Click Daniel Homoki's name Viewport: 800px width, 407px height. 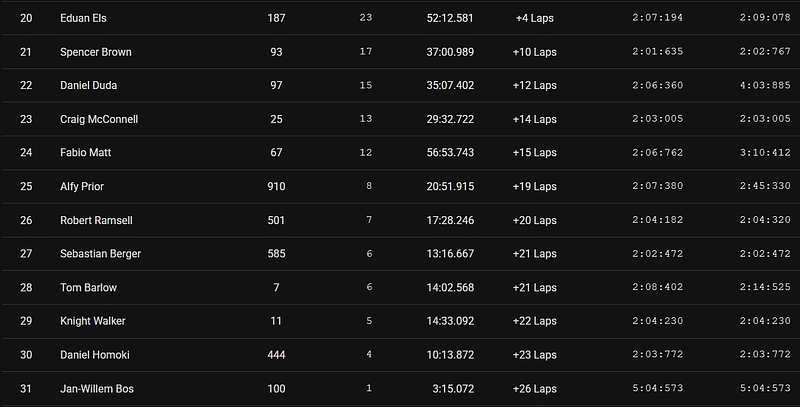point(95,355)
